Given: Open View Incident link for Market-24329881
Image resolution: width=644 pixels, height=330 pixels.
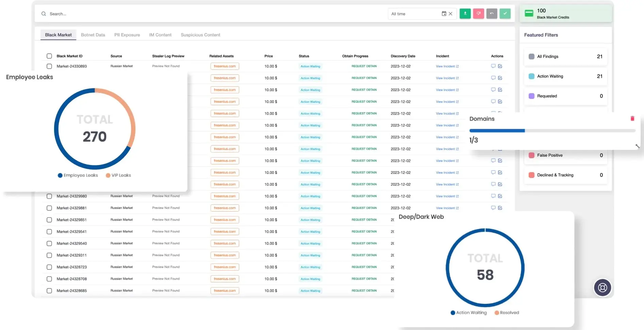Looking at the screenshot, I should (447, 208).
